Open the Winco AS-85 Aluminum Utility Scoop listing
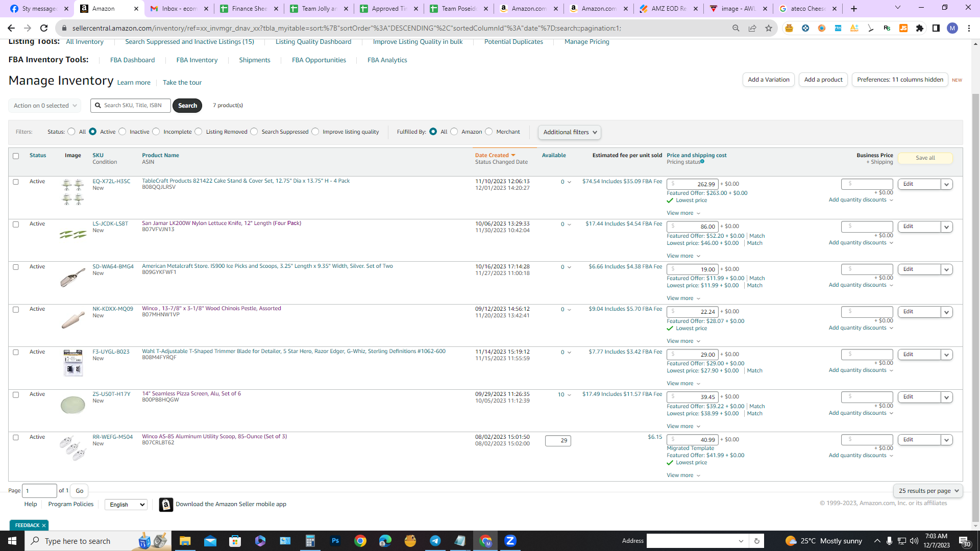 click(x=214, y=437)
